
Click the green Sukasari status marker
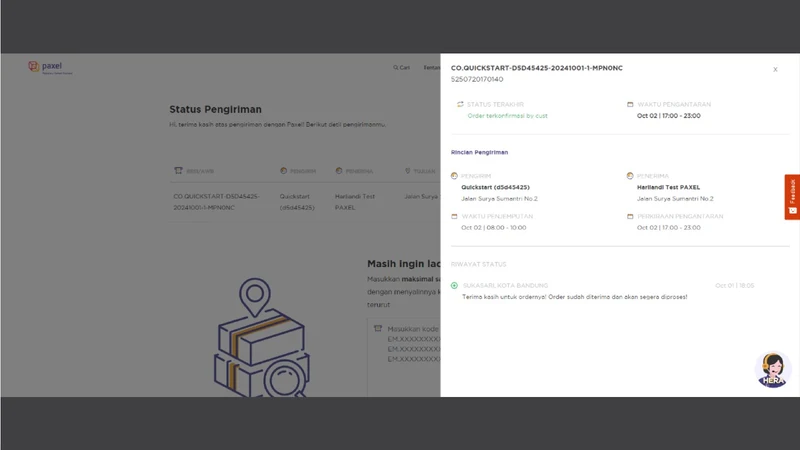point(454,286)
